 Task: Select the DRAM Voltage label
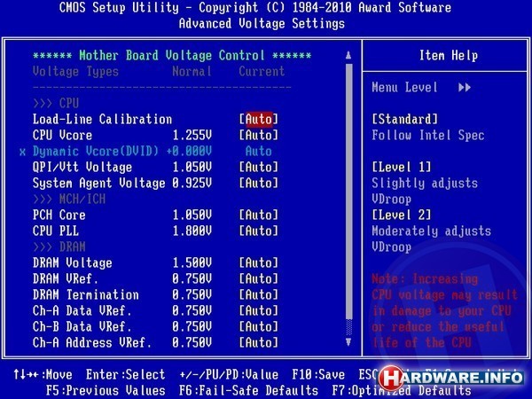coord(73,263)
